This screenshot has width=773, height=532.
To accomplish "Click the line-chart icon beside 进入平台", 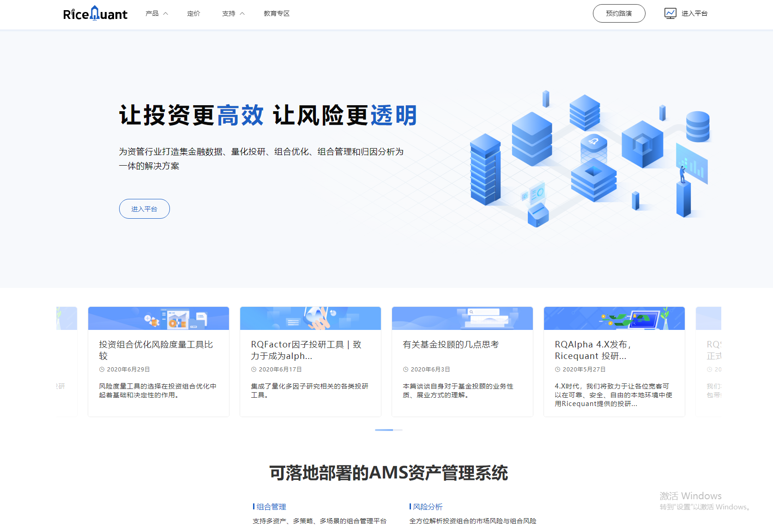I will [x=670, y=13].
